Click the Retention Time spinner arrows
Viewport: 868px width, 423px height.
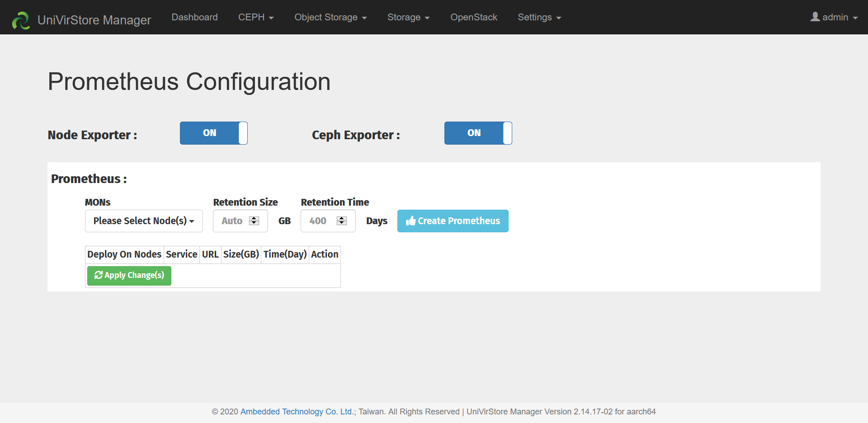pyautogui.click(x=342, y=221)
